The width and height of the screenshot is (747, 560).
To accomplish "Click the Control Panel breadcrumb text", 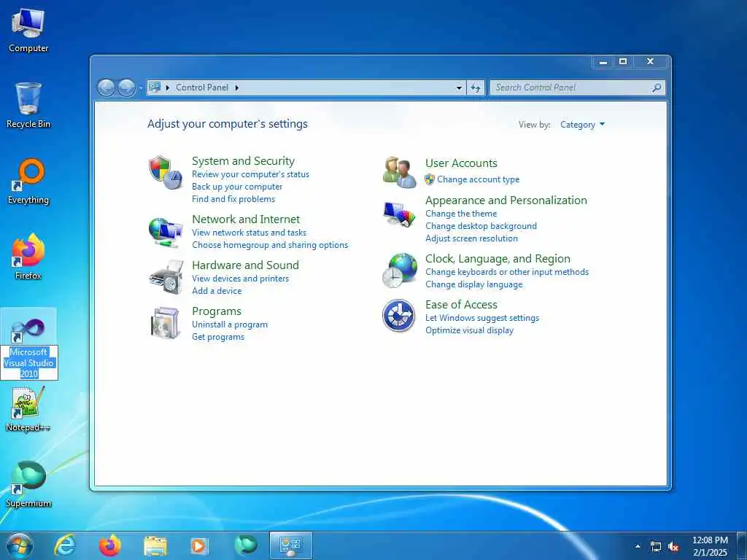I will coord(202,87).
